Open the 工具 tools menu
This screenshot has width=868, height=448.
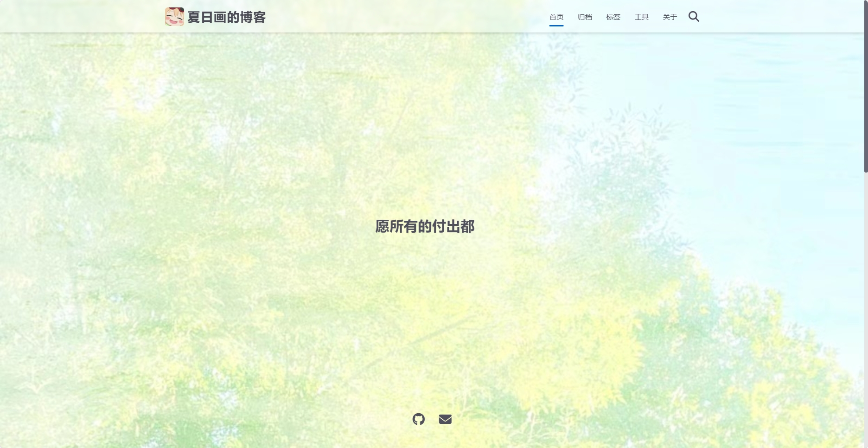coord(641,17)
